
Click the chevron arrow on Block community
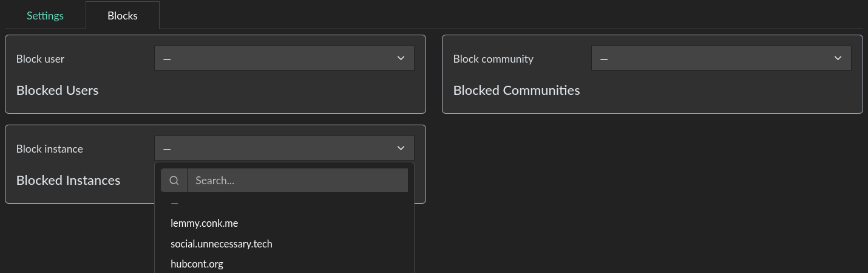pyautogui.click(x=838, y=58)
